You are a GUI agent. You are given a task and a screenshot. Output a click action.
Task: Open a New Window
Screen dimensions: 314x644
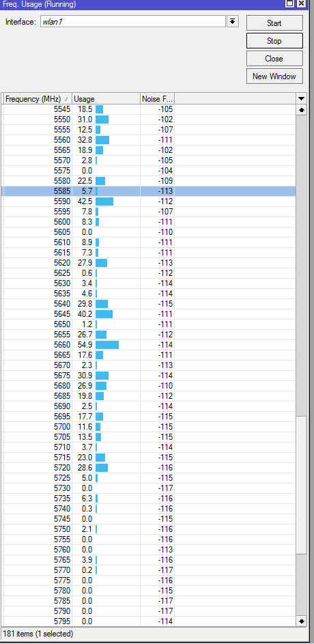(x=274, y=76)
